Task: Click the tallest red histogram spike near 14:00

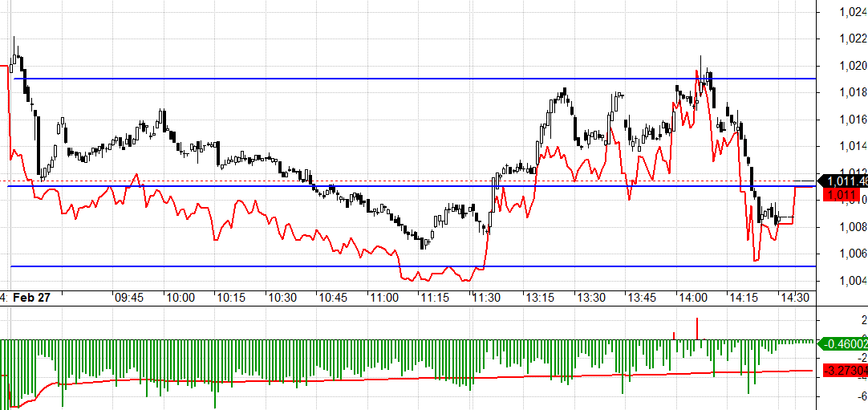Action: pos(697,329)
